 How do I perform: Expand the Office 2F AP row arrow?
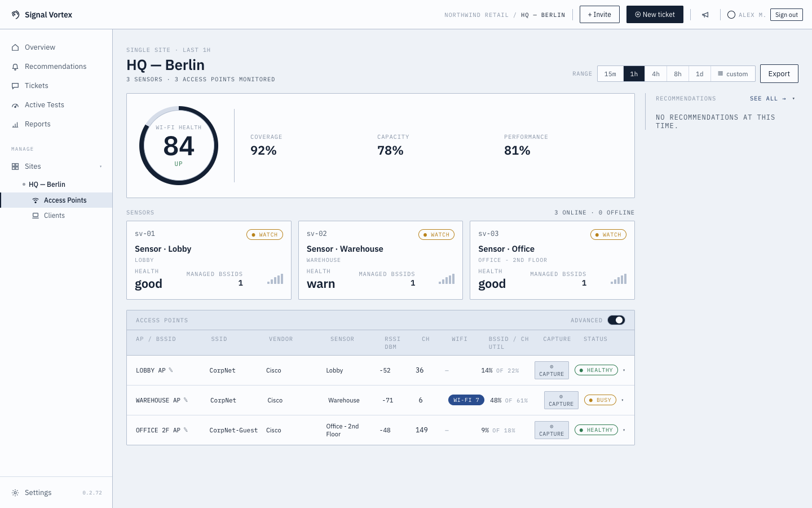pos(624,430)
